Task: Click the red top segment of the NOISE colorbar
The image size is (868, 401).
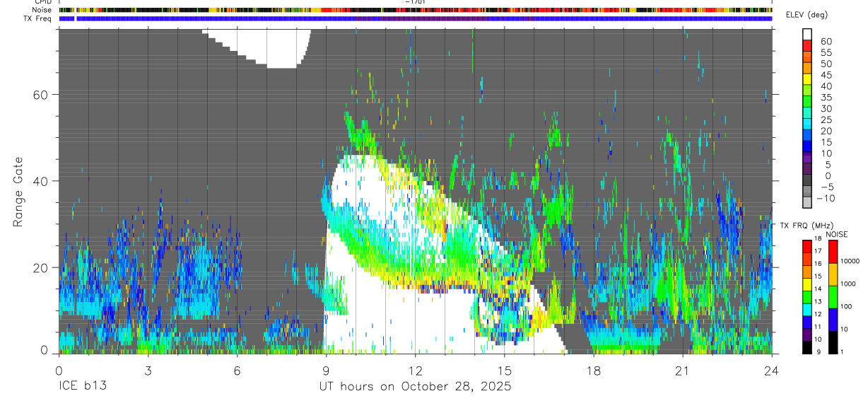Action: 832,252
